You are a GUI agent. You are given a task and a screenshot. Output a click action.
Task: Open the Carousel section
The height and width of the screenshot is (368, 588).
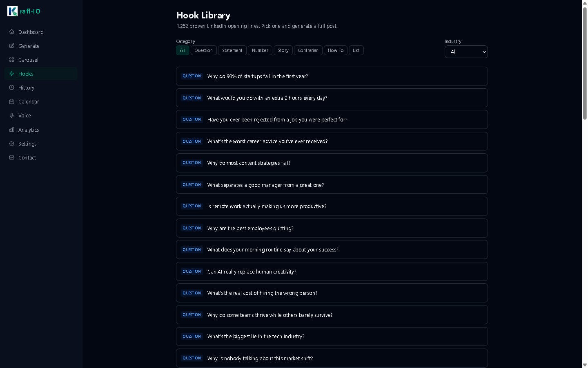coord(41,60)
